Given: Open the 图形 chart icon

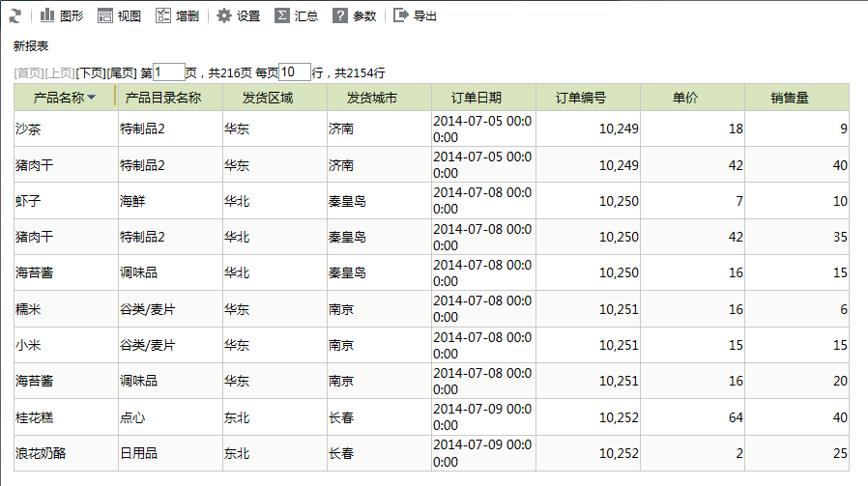Looking at the screenshot, I should click(x=47, y=15).
